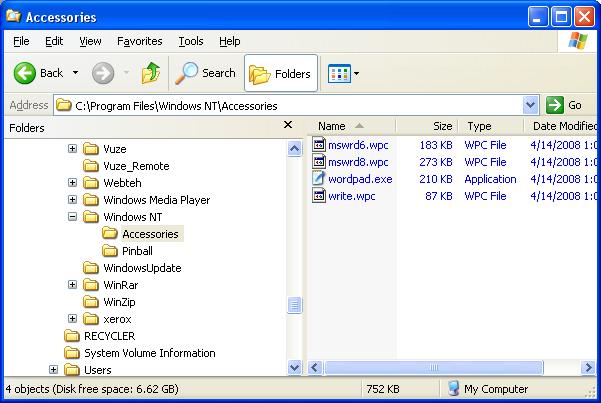
Task: Sort by Date Modified column
Action: pyautogui.click(x=561, y=126)
